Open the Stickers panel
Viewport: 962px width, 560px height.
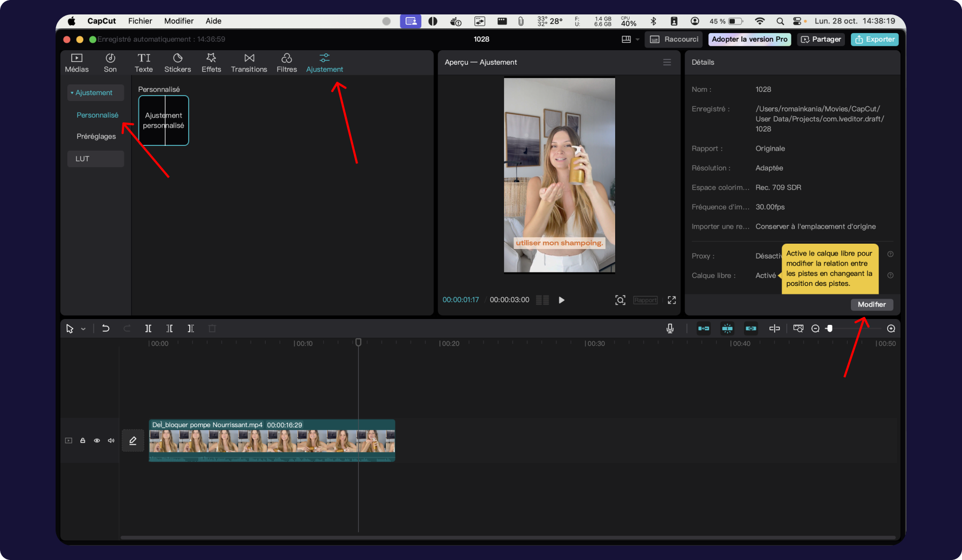point(177,63)
